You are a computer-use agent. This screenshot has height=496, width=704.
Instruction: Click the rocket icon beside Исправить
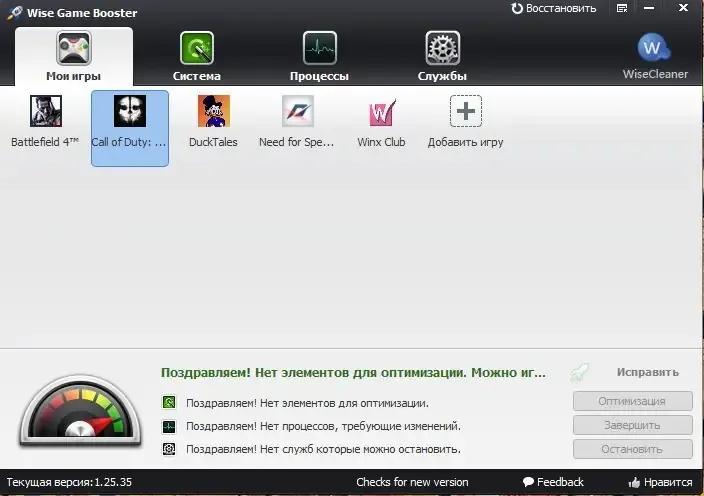[x=580, y=372]
